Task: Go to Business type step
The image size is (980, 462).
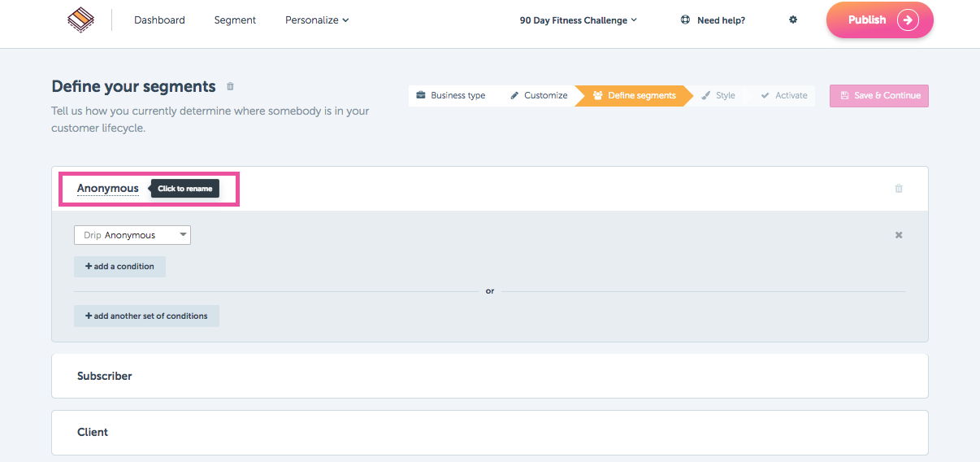Action: click(450, 96)
